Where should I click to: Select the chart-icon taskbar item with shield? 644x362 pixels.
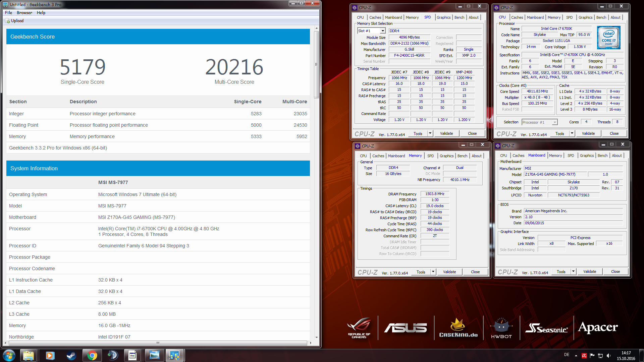coord(174,355)
